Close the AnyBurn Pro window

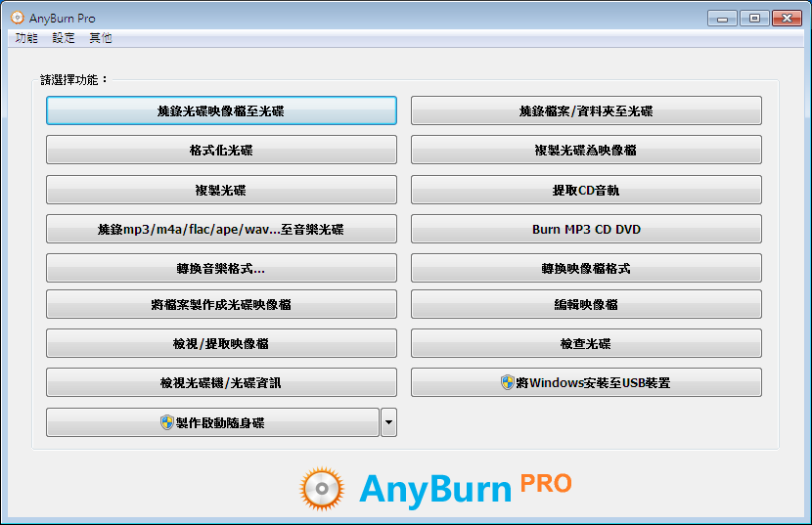point(787,19)
